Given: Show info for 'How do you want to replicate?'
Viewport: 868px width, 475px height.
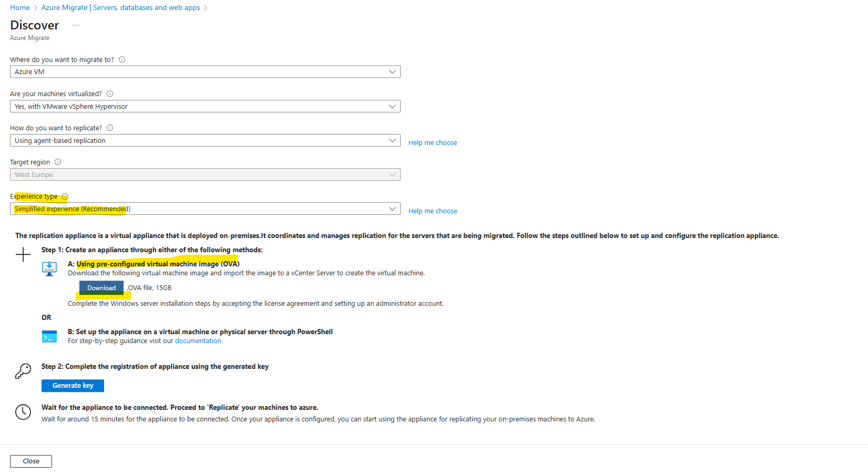Looking at the screenshot, I should (x=110, y=128).
